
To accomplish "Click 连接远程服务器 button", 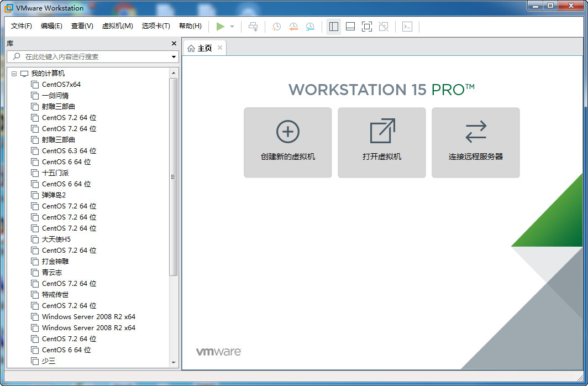I will click(x=475, y=143).
